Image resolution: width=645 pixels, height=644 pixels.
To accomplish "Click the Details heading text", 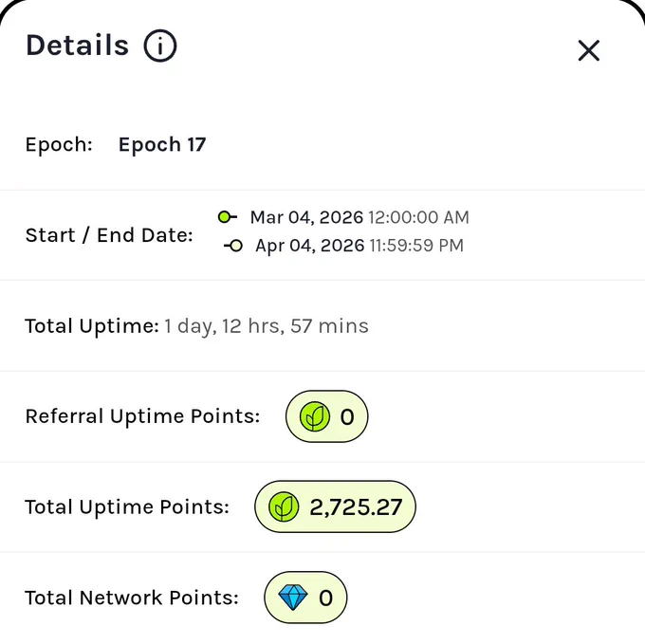I will [78, 45].
